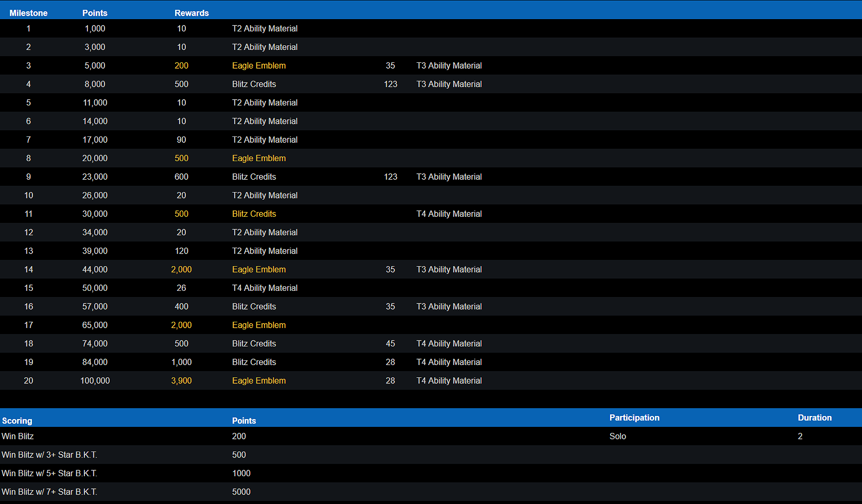The image size is (862, 504).
Task: Click orange Blitz Credits in milestone 11
Action: tap(254, 214)
